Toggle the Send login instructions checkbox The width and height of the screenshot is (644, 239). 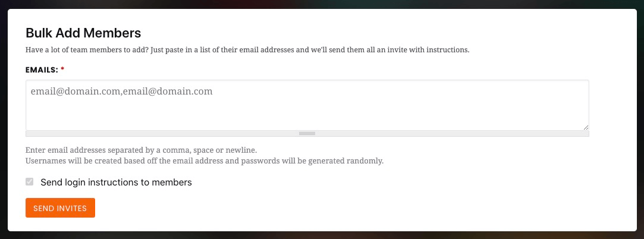pyautogui.click(x=30, y=182)
